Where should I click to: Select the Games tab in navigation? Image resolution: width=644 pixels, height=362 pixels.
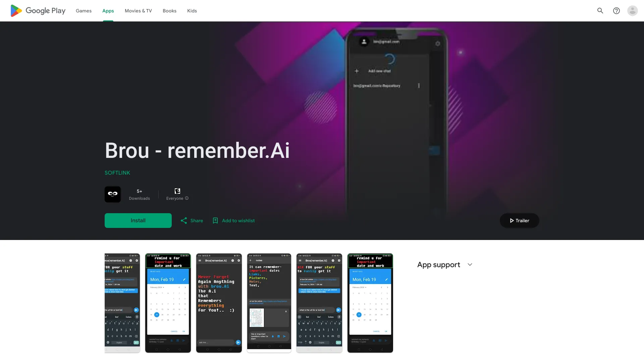click(84, 11)
